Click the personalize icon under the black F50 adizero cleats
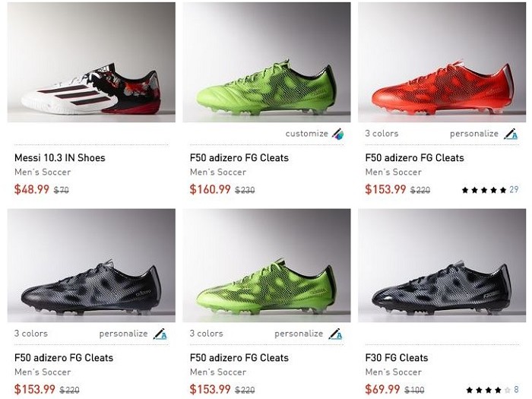This screenshot has width=532, height=399. click(160, 334)
